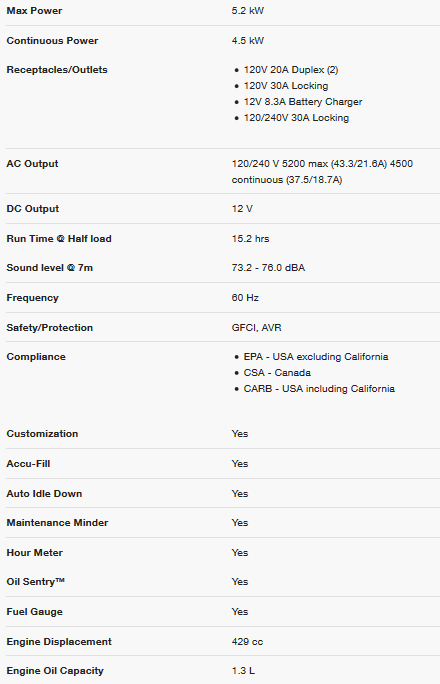The width and height of the screenshot is (440, 684).
Task: Select the DC Output 12 V value
Action: (242, 209)
